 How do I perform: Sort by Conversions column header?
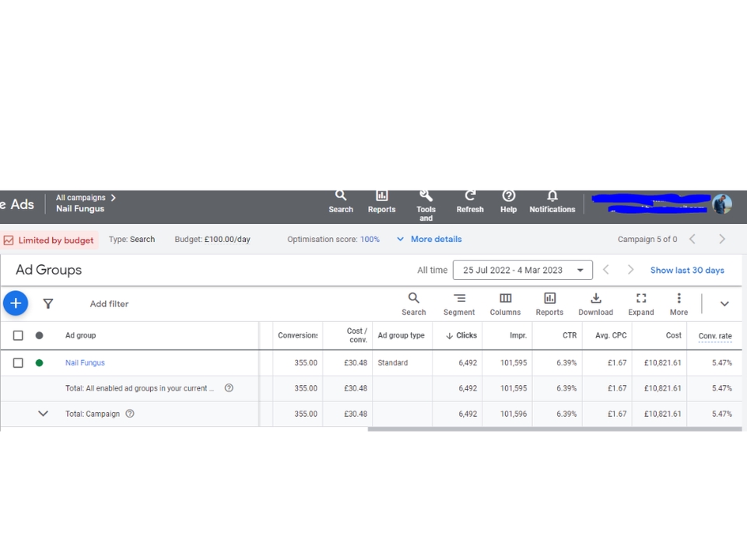tap(298, 335)
